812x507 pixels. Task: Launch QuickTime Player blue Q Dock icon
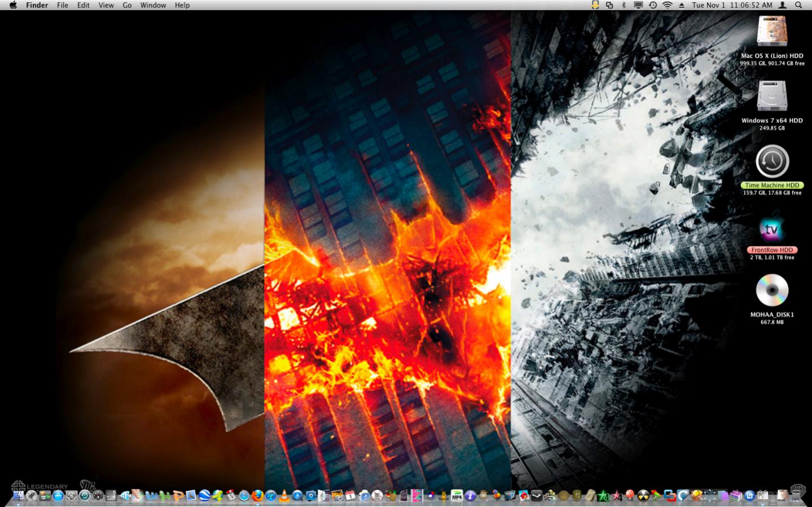pos(297,496)
